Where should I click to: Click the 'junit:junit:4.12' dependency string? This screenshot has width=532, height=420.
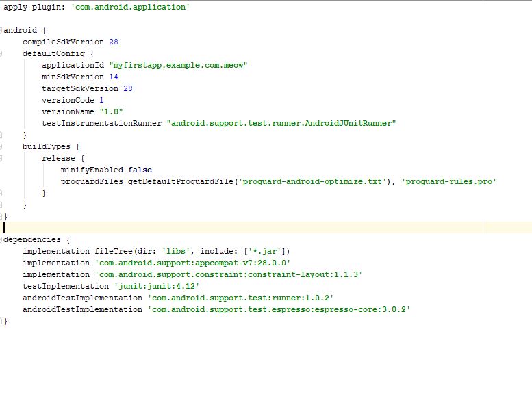point(156,286)
